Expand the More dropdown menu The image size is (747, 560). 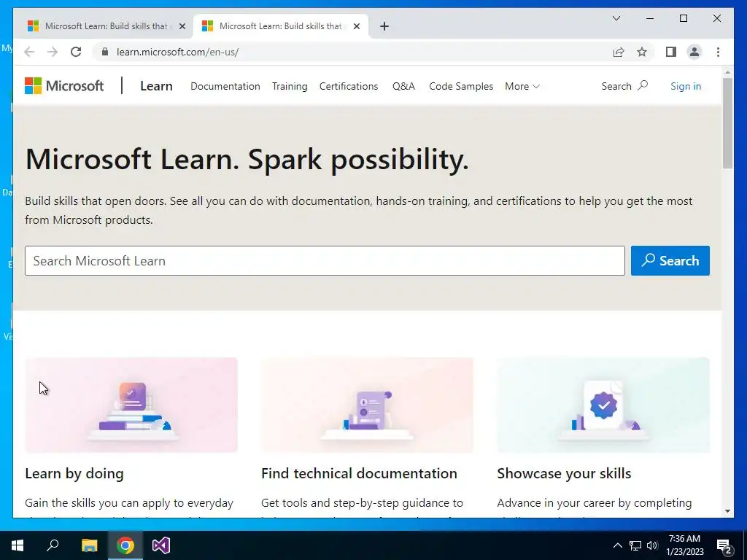pyautogui.click(x=522, y=86)
